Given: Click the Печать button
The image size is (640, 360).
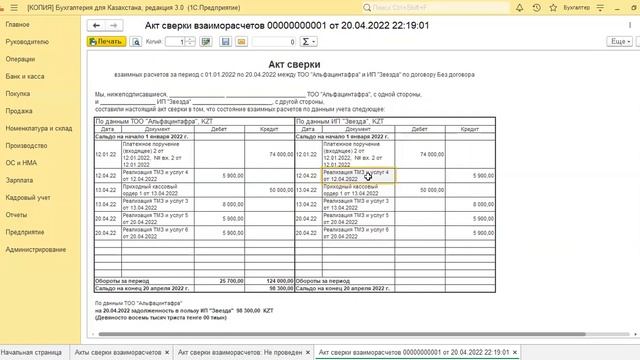Looking at the screenshot, I should coord(107,42).
